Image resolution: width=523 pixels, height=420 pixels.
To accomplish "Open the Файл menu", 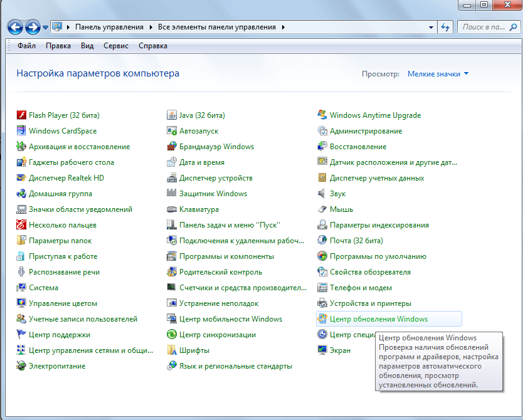I will 26,46.
